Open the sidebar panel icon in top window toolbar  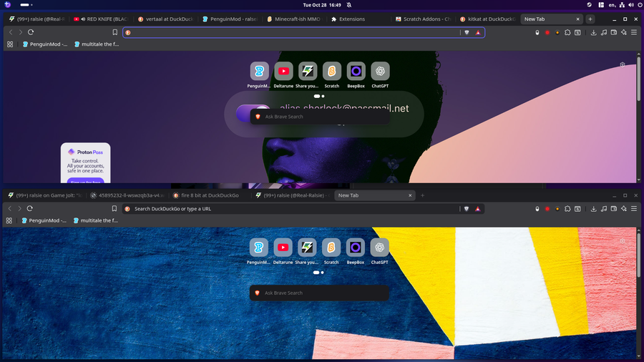point(578,32)
